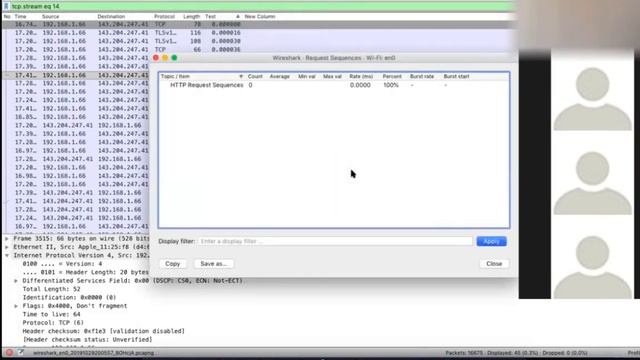Sort dialog table by Burst rate column
The height and width of the screenshot is (360, 640).
[x=422, y=76]
